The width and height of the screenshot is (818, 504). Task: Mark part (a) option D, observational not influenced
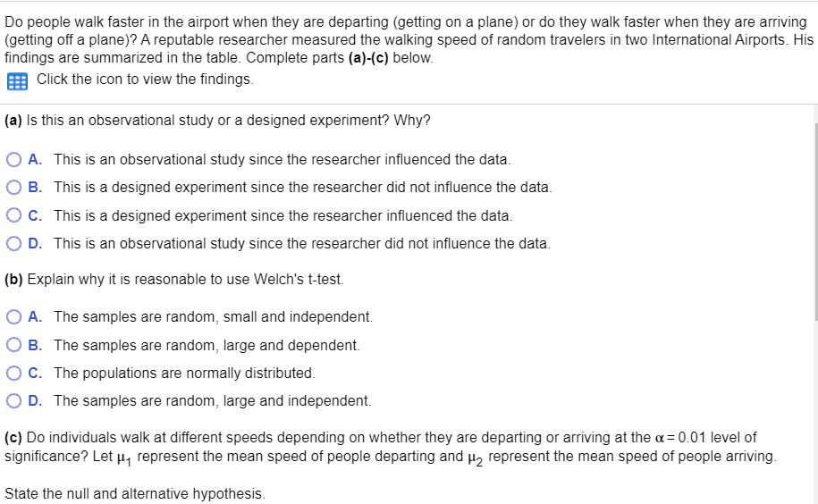(14, 243)
